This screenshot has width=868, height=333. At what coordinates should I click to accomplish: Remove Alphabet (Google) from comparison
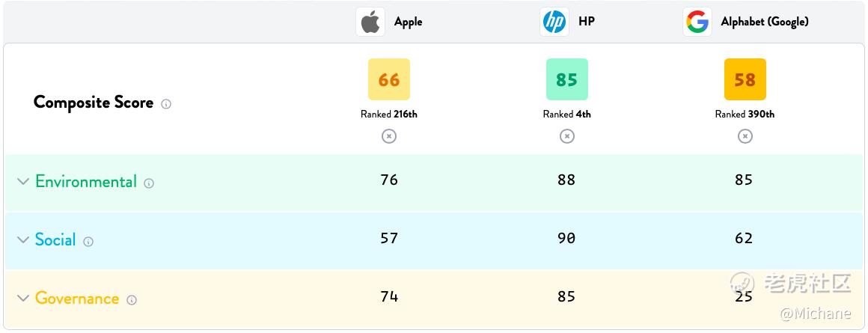tap(745, 135)
